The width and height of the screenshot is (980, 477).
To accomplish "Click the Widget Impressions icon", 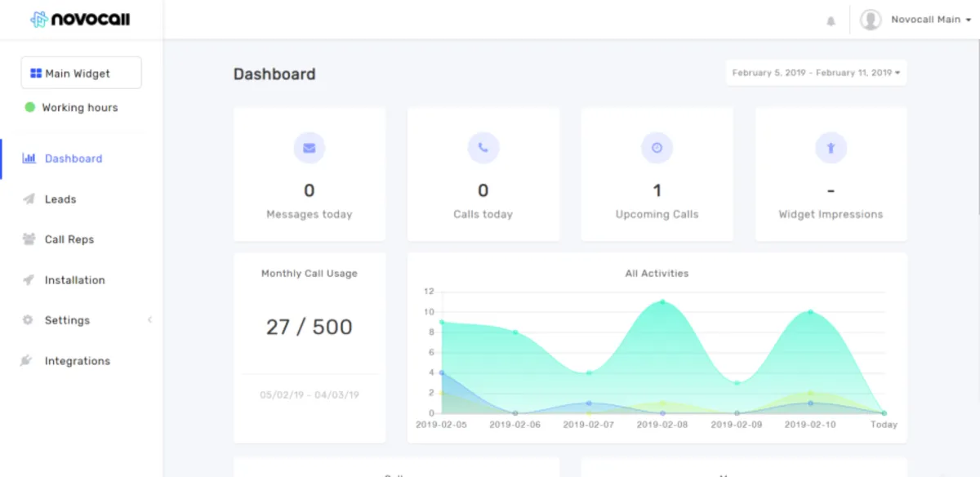I will pyautogui.click(x=831, y=148).
